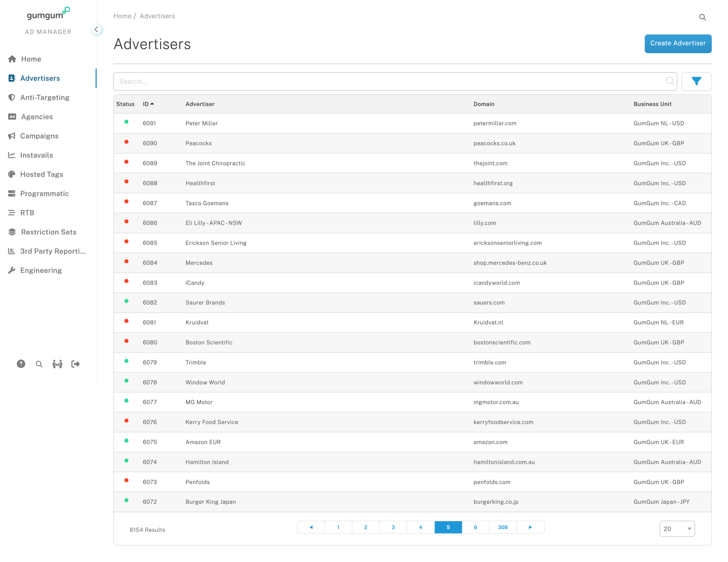Open Saurer Brands advertiser
728x562 pixels.
tap(205, 303)
